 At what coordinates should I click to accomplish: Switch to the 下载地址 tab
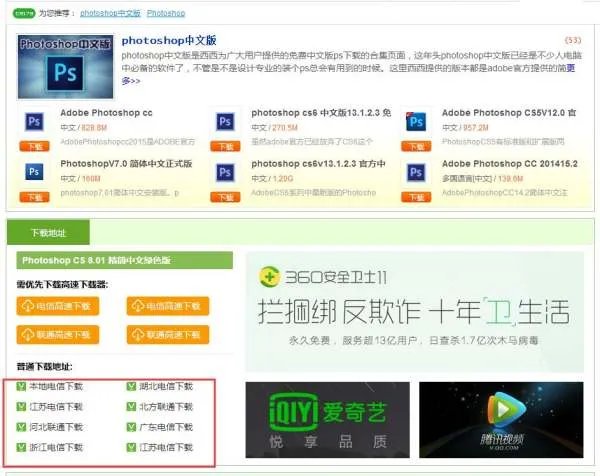tap(48, 233)
